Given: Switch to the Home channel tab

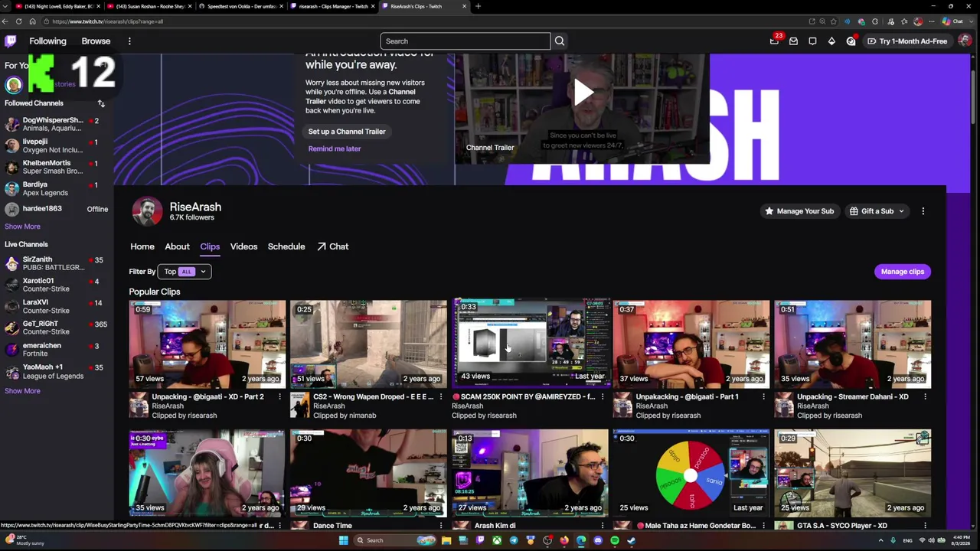Looking at the screenshot, I should pos(142,246).
